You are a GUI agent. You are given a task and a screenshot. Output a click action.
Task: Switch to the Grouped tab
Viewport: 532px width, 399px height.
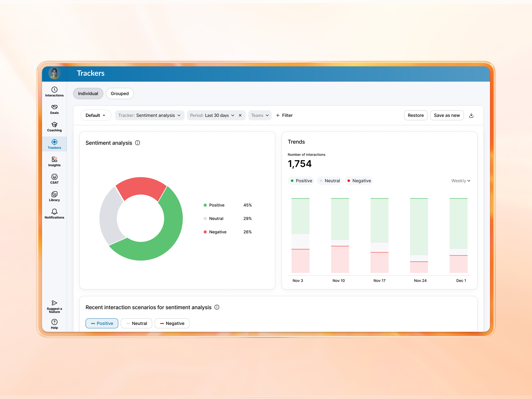tap(119, 93)
